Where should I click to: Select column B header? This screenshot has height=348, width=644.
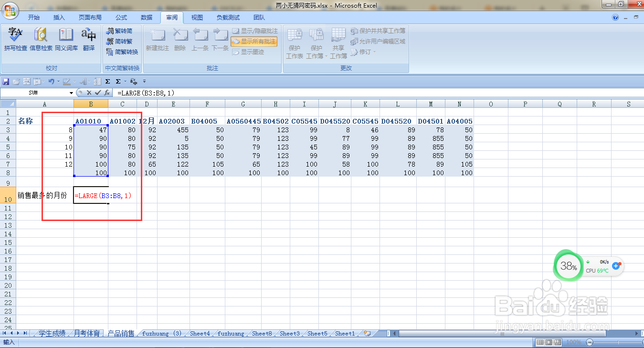[x=91, y=104]
